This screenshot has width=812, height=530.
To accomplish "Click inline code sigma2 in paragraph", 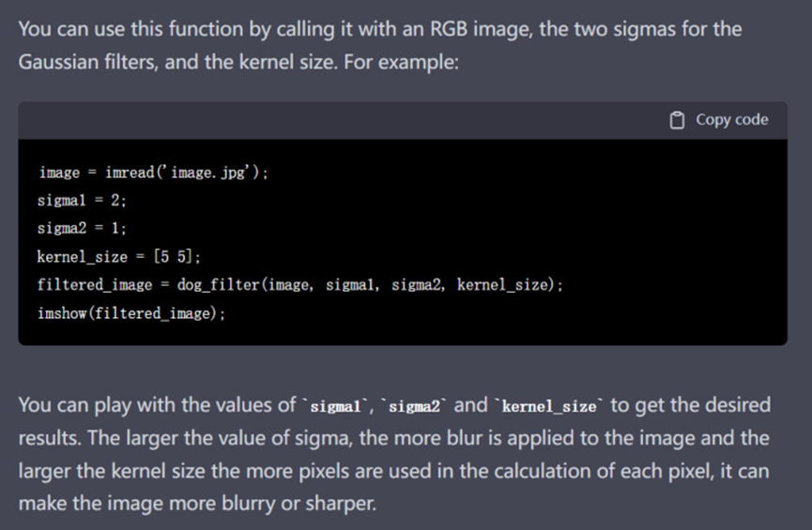I will pyautogui.click(x=414, y=407).
